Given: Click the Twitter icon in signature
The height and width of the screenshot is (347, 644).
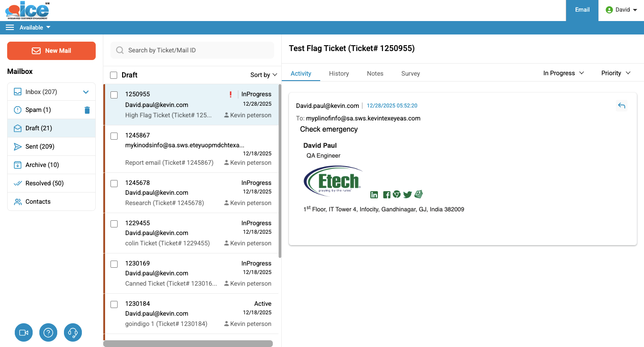Looking at the screenshot, I should [x=407, y=195].
